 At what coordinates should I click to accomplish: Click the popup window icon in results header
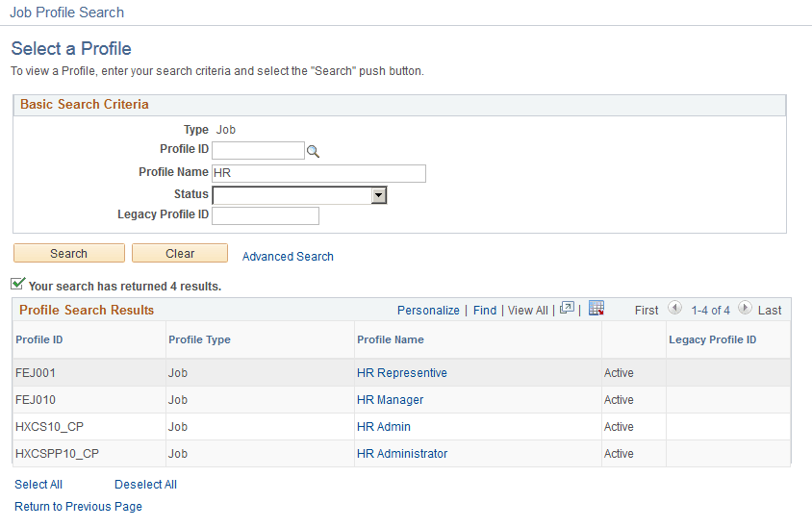coord(567,309)
